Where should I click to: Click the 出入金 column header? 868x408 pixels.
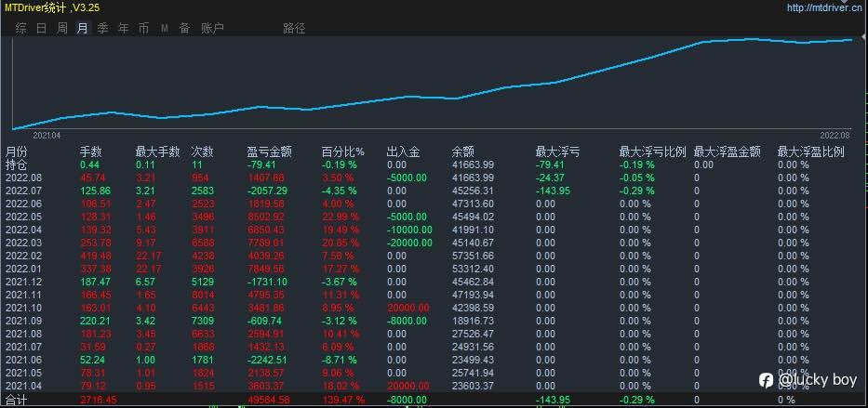(x=403, y=151)
